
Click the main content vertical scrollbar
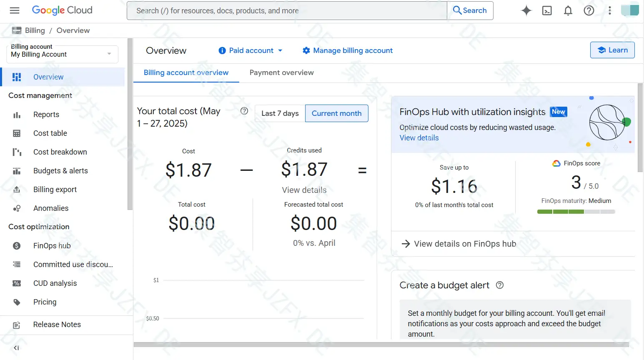point(640,127)
